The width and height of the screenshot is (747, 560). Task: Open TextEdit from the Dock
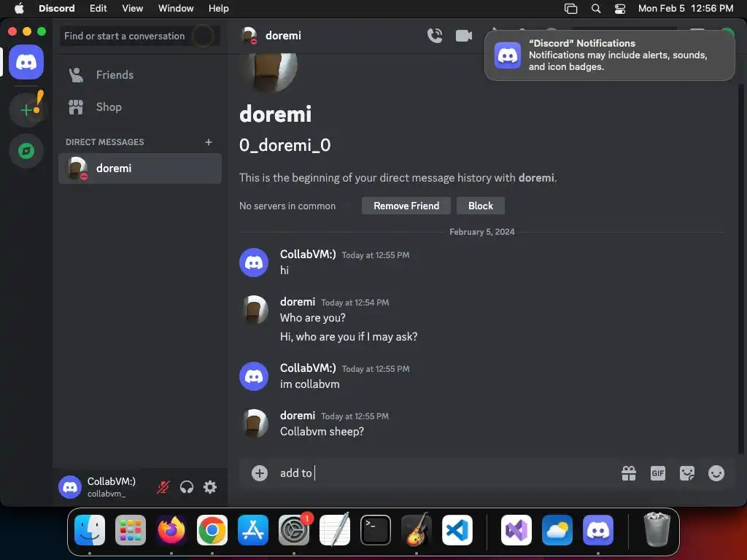point(335,530)
